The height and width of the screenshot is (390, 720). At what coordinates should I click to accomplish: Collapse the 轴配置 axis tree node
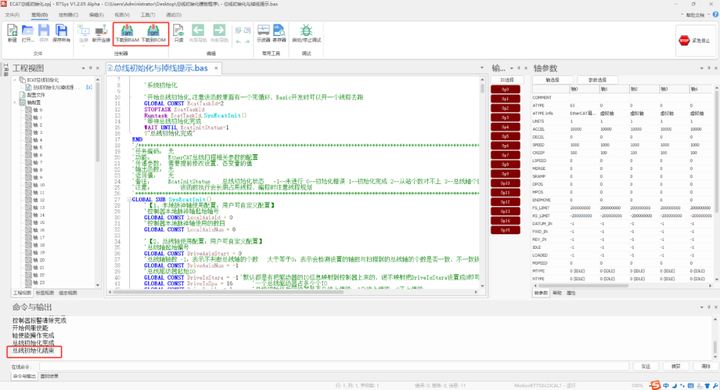tap(15, 102)
